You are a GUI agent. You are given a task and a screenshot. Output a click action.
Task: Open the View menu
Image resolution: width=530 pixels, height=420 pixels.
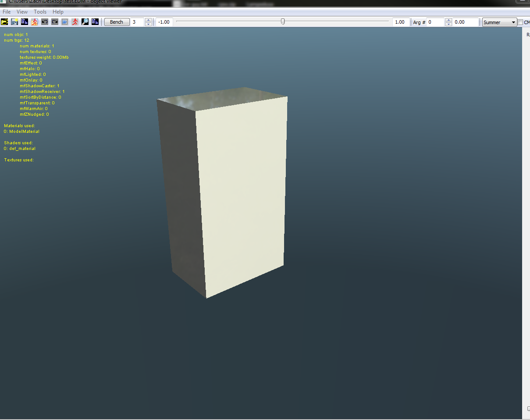click(22, 12)
